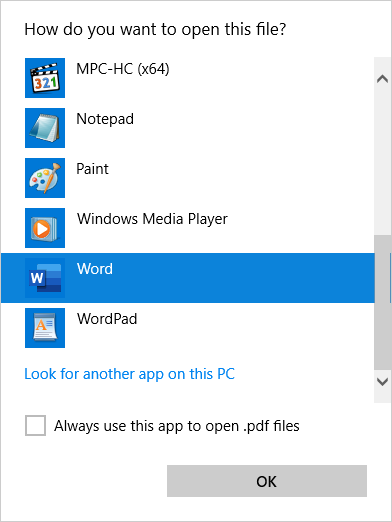The height and width of the screenshot is (522, 392).
Task: Select the Windows Media Player icon
Action: coord(45,228)
